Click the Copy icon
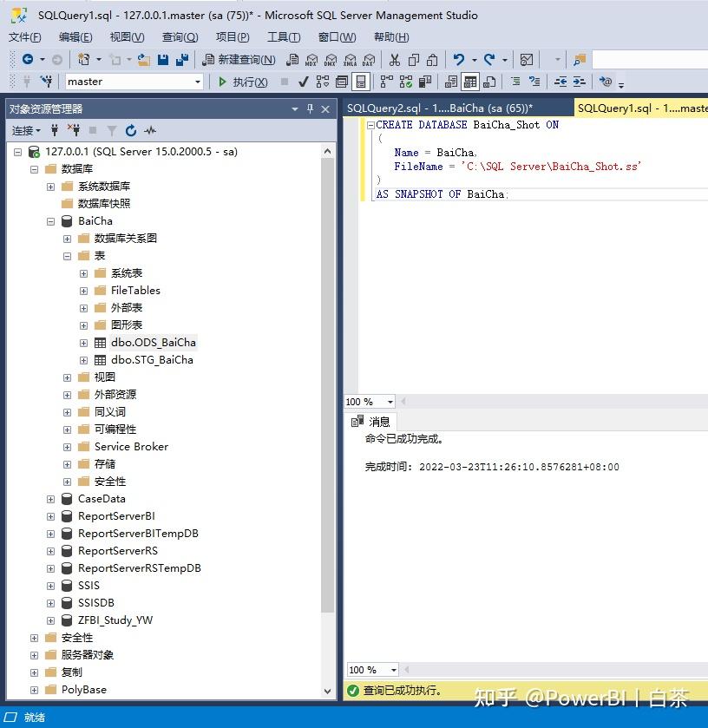This screenshot has width=708, height=728. click(x=413, y=59)
